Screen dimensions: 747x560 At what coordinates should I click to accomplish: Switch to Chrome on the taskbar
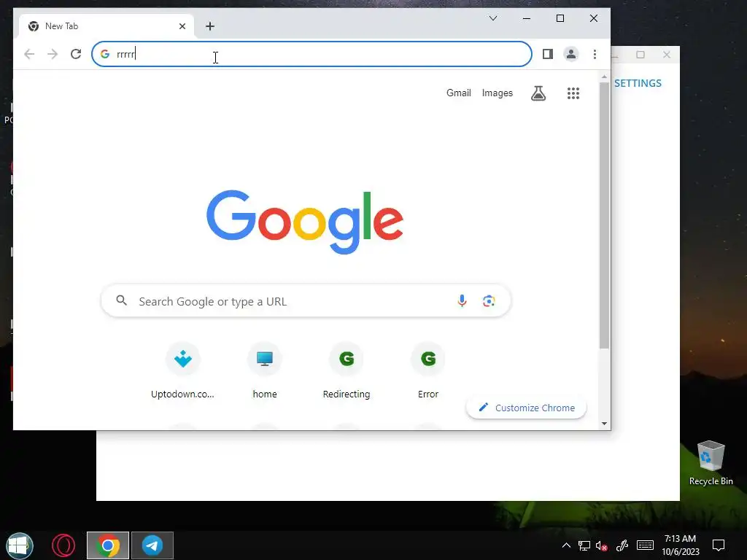coord(108,545)
